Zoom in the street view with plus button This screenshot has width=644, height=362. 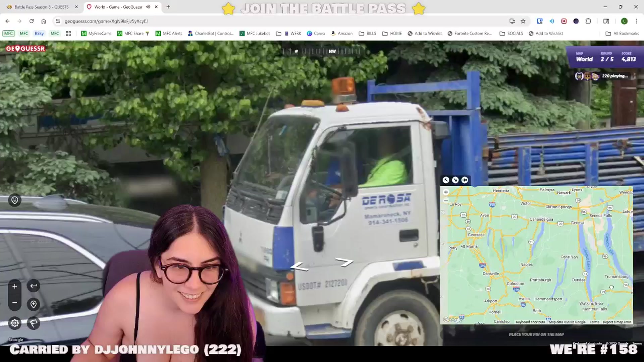click(15, 286)
